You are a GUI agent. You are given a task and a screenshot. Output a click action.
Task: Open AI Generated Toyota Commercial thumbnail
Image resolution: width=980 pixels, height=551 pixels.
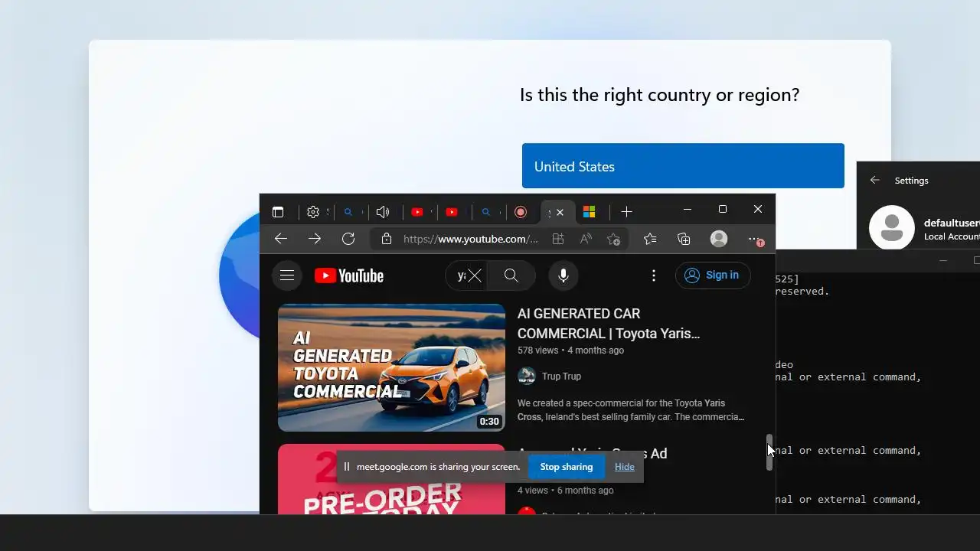click(391, 367)
